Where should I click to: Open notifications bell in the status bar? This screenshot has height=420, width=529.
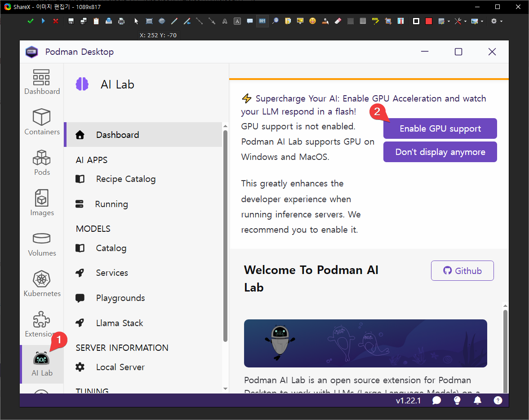click(x=478, y=400)
